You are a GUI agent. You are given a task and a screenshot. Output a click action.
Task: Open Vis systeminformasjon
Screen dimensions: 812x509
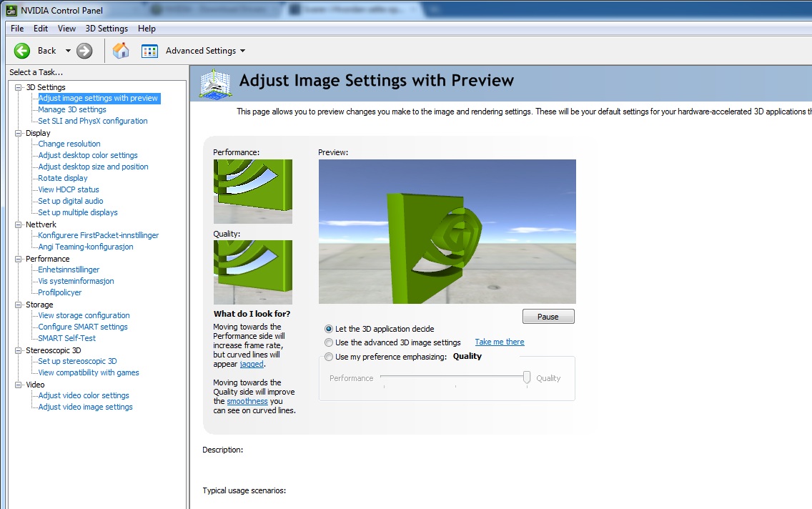point(76,281)
